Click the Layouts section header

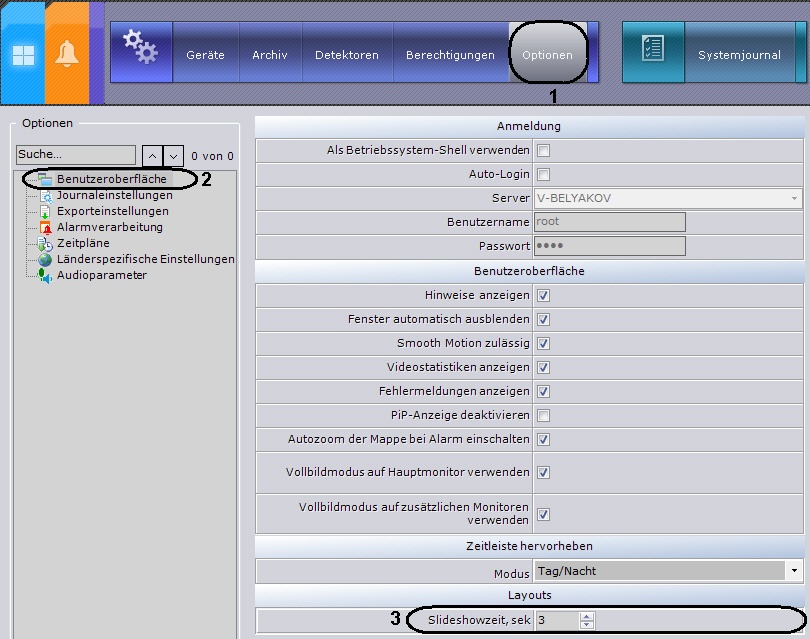point(529,595)
